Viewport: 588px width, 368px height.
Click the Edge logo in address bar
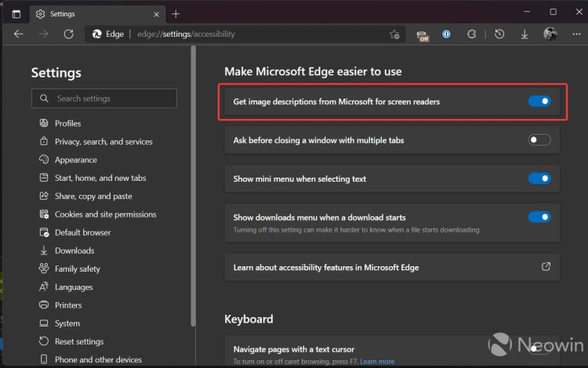pos(96,34)
